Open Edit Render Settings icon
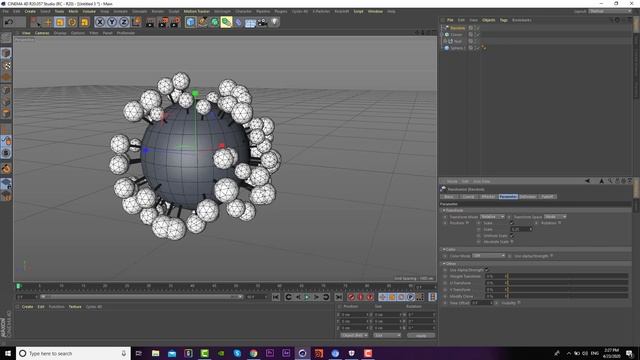This screenshot has height=360, width=640. point(175,22)
